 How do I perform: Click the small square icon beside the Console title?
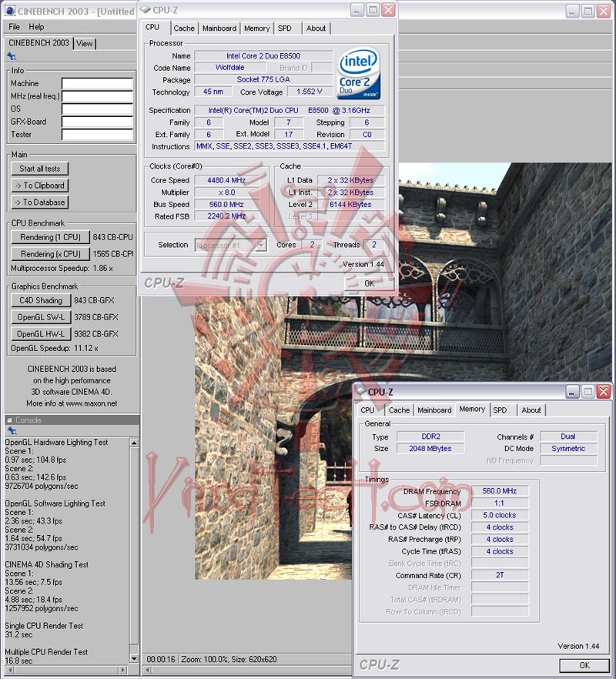[9, 420]
